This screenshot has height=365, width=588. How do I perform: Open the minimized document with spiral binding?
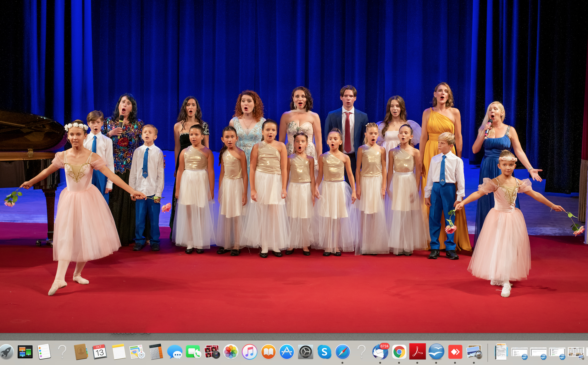tap(501, 352)
